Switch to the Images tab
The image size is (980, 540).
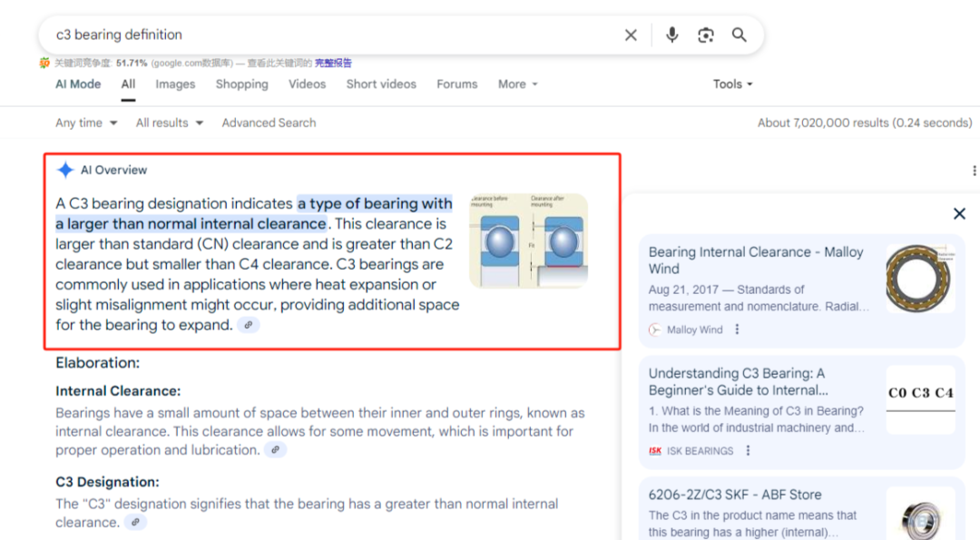coord(175,83)
